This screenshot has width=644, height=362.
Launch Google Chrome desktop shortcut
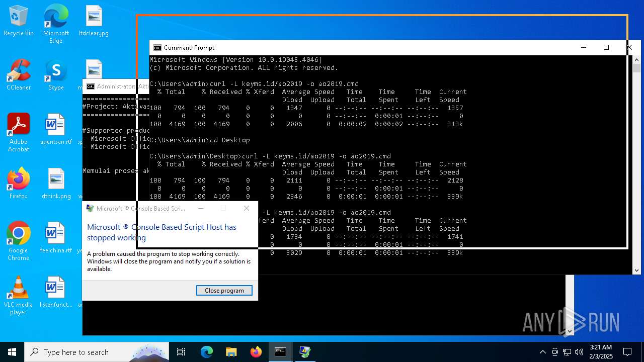click(x=19, y=241)
